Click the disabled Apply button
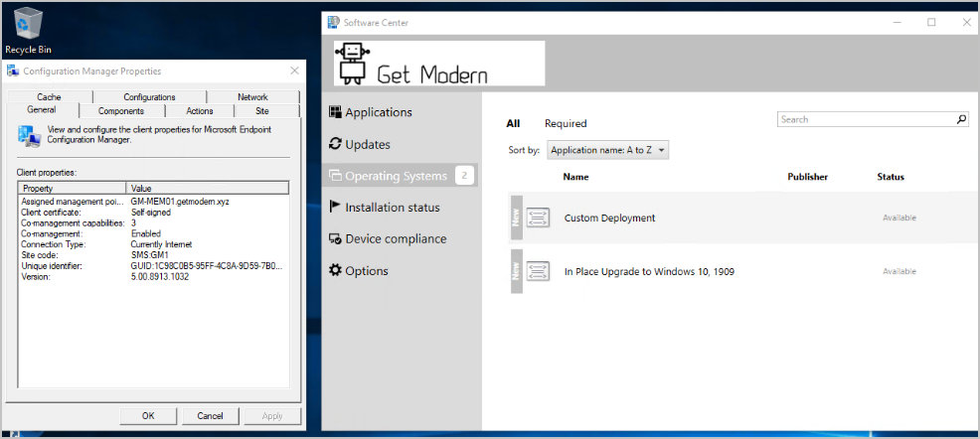The height and width of the screenshot is (439, 980). coord(272,416)
